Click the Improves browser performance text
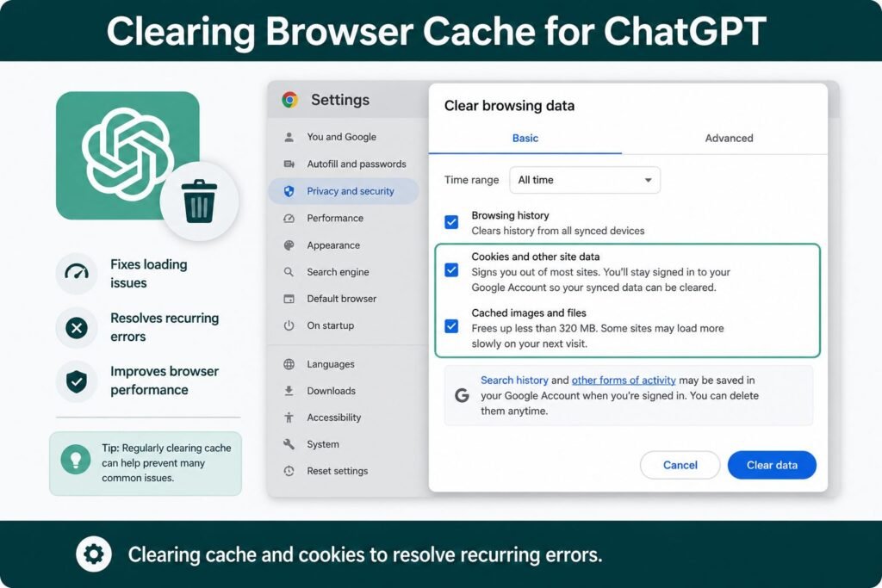 pos(165,381)
